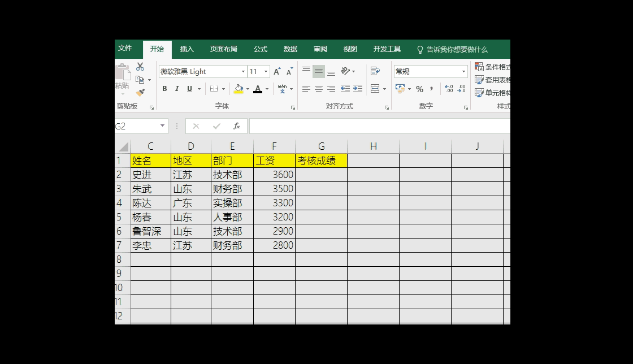Toggle Bold formatting
Screen dimensions: 633x364
click(164, 89)
